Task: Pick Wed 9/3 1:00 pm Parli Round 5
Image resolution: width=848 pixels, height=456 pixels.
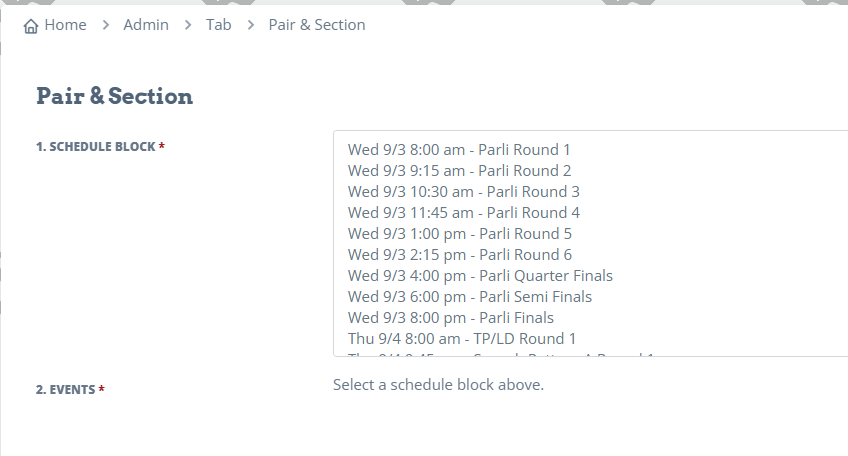Action: (x=591, y=234)
